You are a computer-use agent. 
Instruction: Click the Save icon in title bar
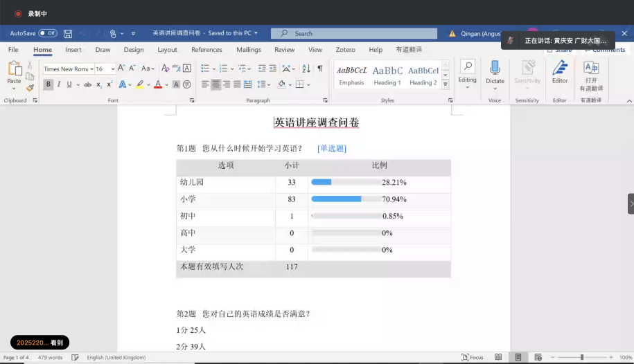(x=67, y=33)
